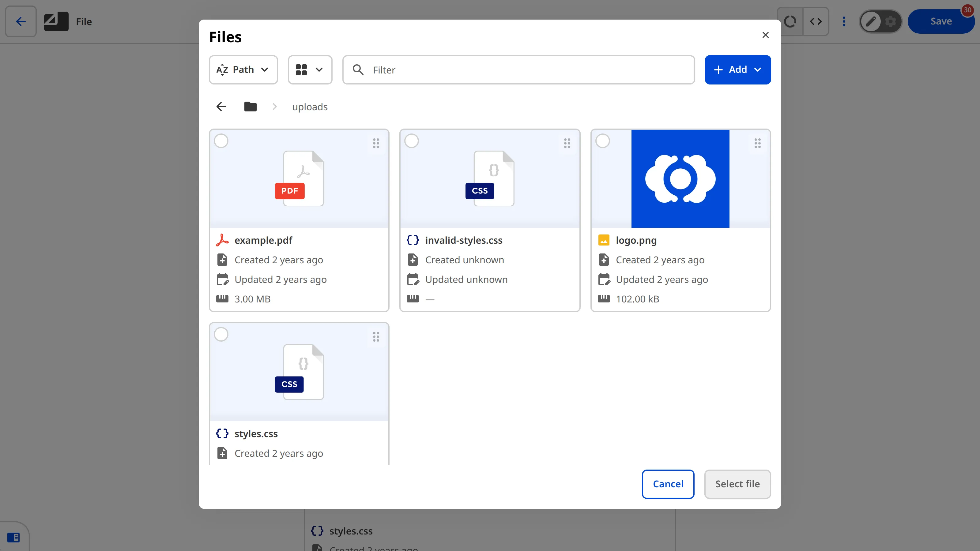The image size is (980, 551).
Task: Open the styles.css options menu
Action: 376,337
